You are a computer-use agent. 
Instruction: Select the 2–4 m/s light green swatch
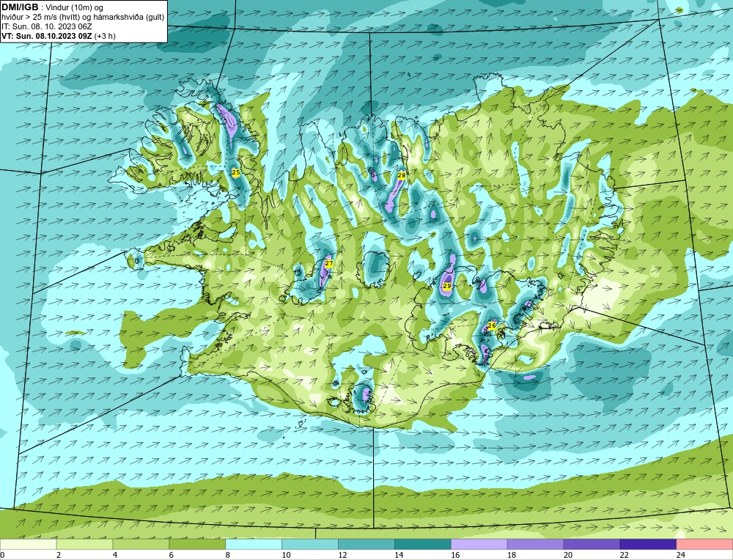pos(84,545)
